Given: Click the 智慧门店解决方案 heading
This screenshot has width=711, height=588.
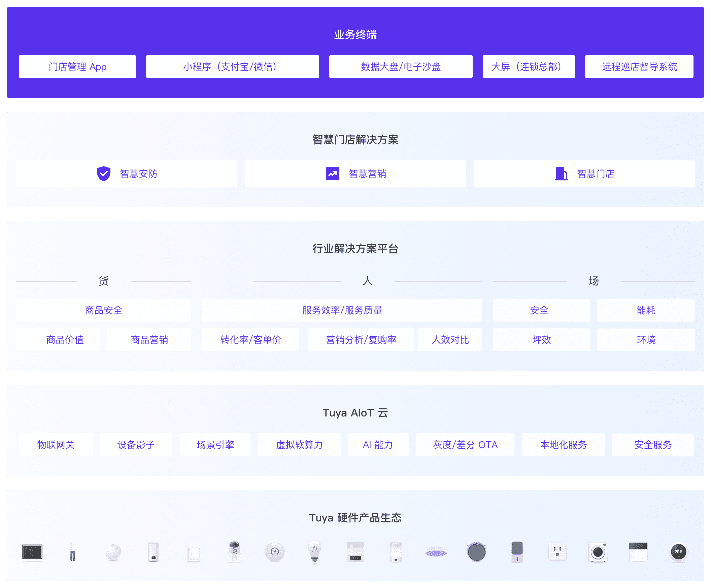Looking at the screenshot, I should [355, 139].
